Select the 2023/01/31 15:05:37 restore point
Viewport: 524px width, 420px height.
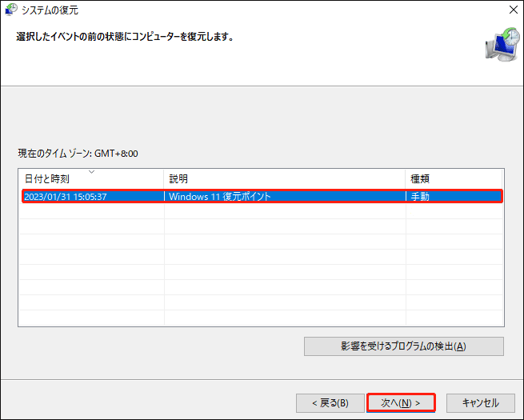point(262,196)
